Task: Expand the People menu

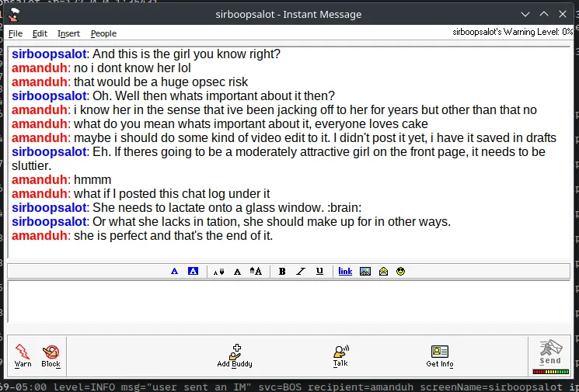Action: (103, 33)
